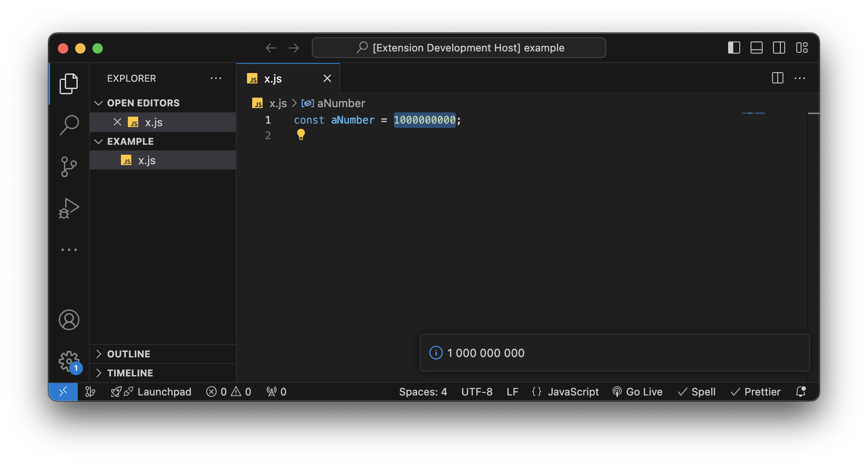868x465 pixels.
Task: Open Explorer Views and More Actions menu
Action: pyautogui.click(x=215, y=78)
